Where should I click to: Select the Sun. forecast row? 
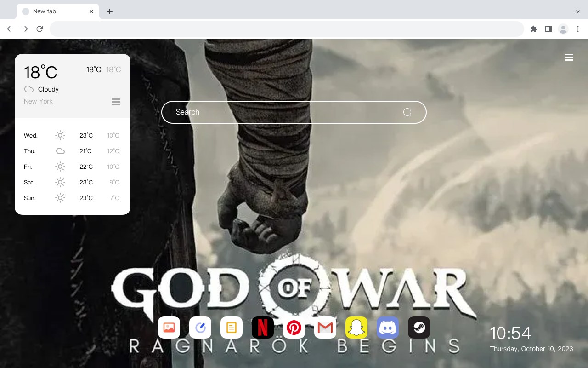click(73, 198)
